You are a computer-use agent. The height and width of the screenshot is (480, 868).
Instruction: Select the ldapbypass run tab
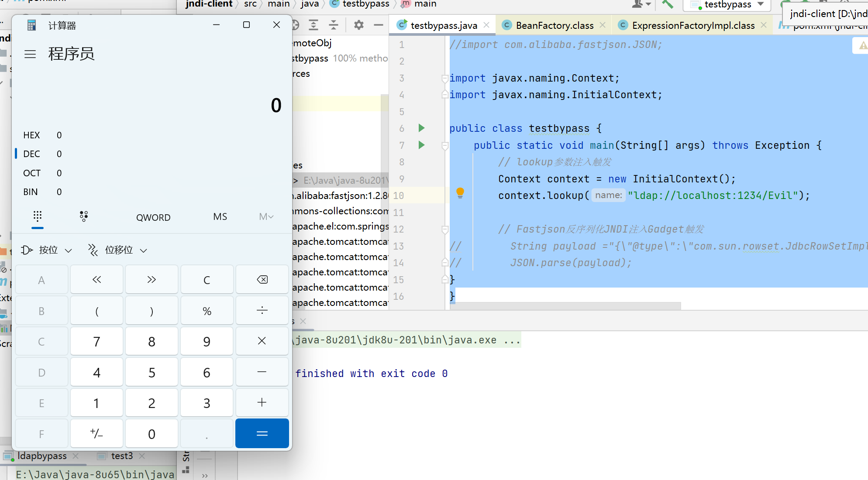pos(42,456)
